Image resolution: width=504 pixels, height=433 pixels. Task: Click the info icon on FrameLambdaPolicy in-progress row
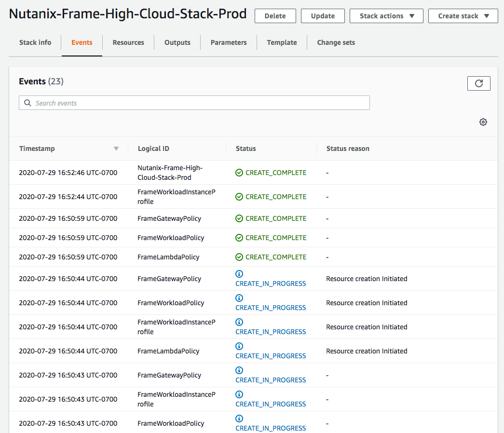point(239,346)
